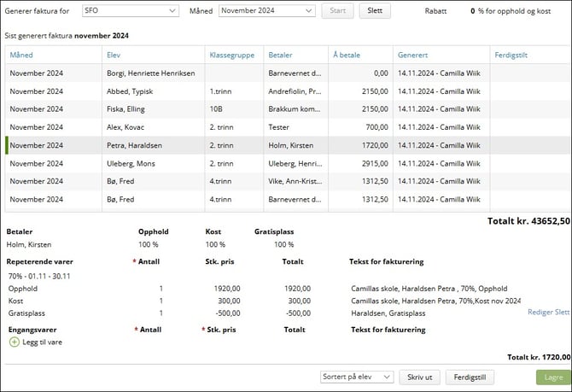Click the green plus icon for Legg til vare
572x392 pixels.
pyautogui.click(x=15, y=342)
